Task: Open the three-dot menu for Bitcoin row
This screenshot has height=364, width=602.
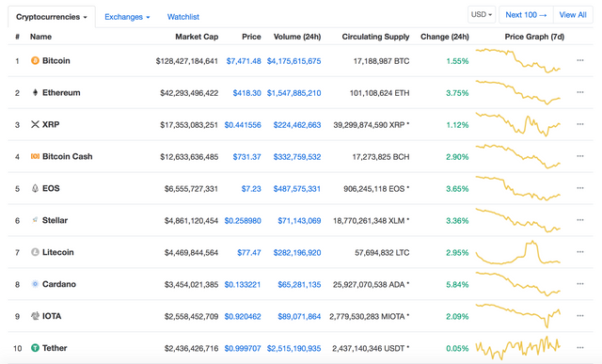Action: click(x=580, y=60)
